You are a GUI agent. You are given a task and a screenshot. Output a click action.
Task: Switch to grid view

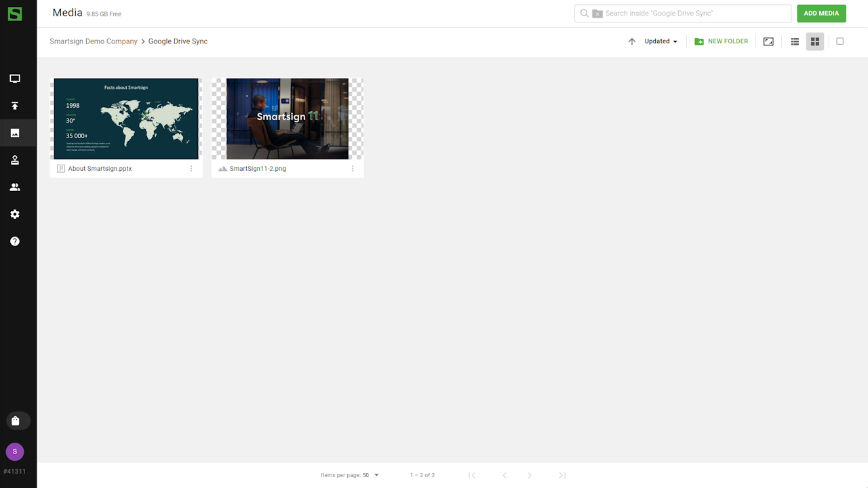(x=815, y=41)
